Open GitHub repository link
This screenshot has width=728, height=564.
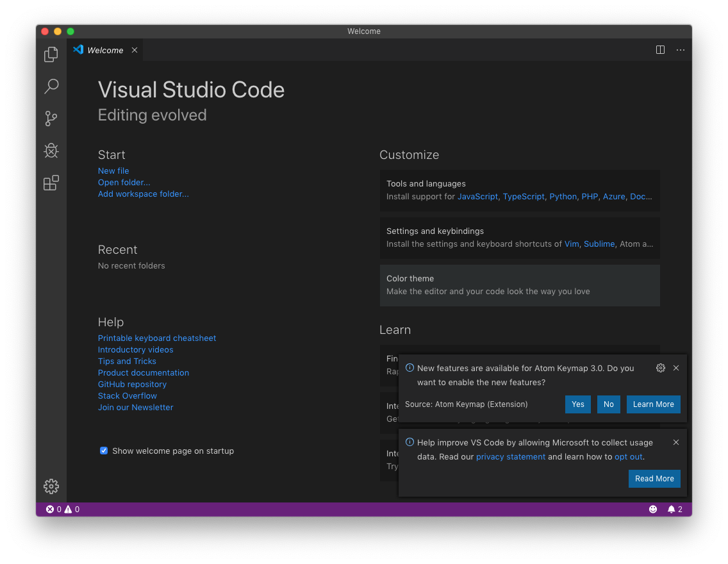[132, 385]
